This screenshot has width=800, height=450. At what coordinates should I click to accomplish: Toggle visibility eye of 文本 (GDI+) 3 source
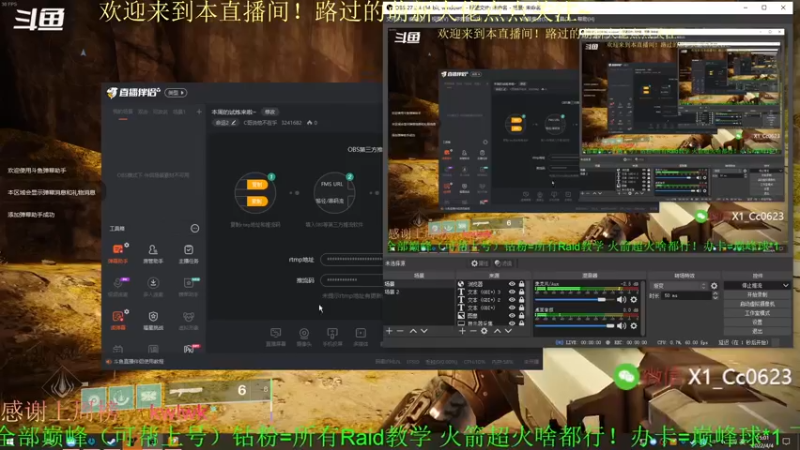coord(512,292)
